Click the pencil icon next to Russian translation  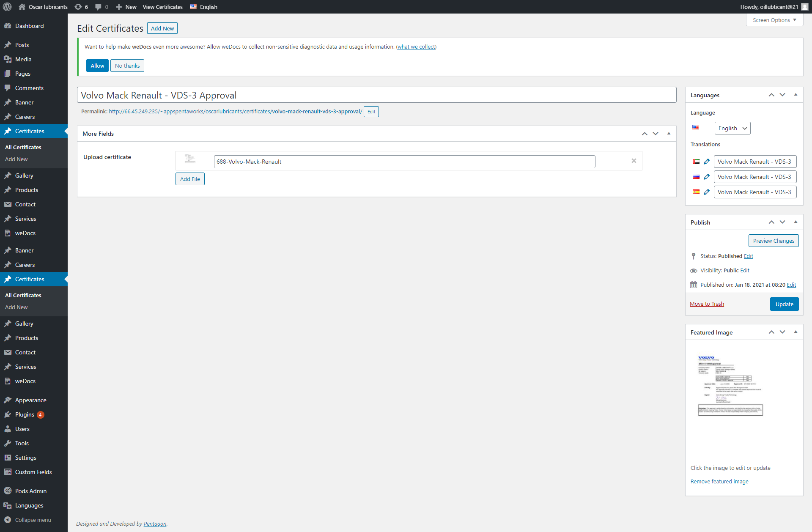[707, 177]
